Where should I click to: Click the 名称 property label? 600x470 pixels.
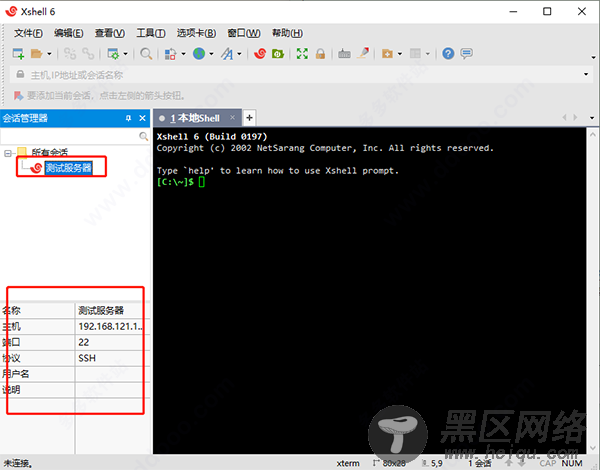pos(11,310)
